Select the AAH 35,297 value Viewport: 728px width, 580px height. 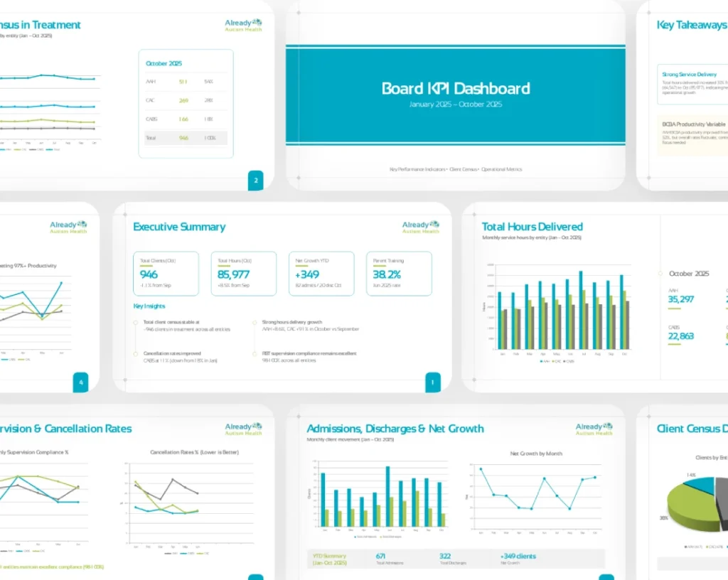[x=680, y=299]
